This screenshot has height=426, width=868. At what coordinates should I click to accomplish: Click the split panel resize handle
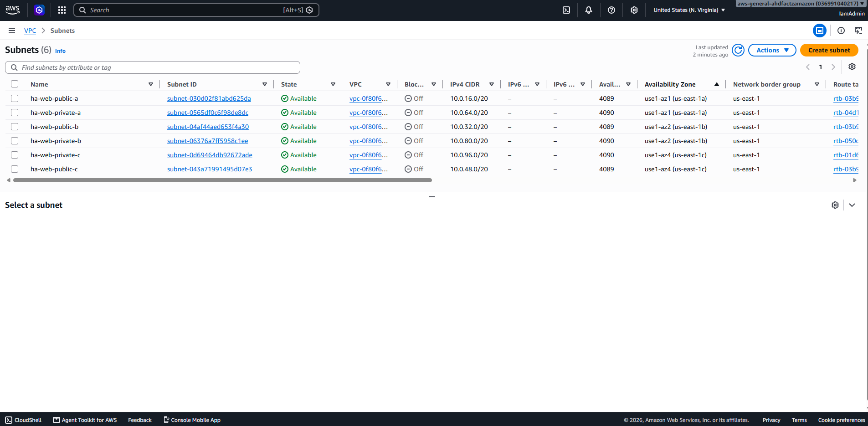(x=432, y=197)
